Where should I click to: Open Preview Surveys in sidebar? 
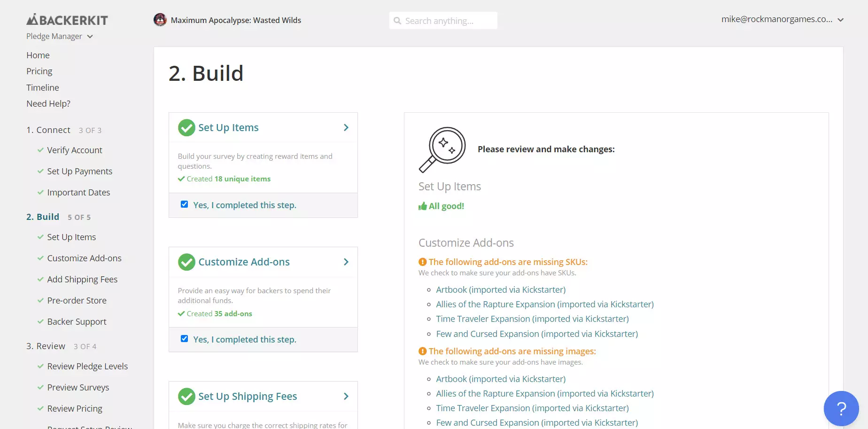78,387
